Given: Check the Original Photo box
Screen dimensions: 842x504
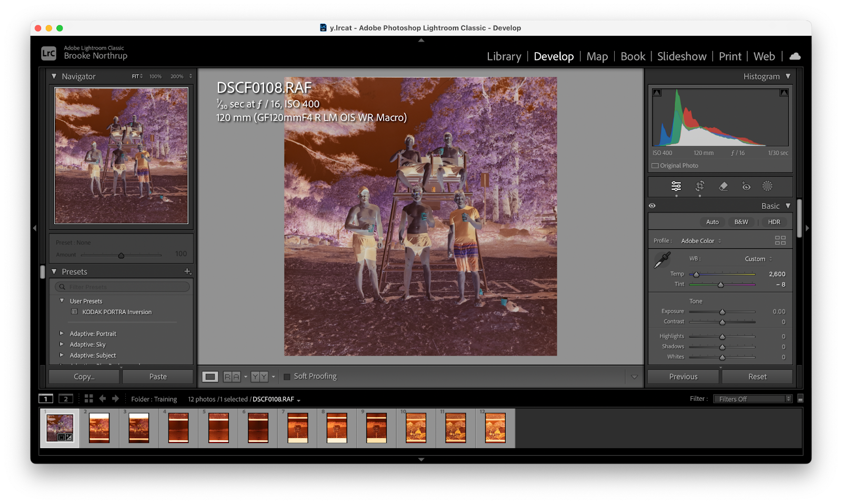Looking at the screenshot, I should click(655, 166).
